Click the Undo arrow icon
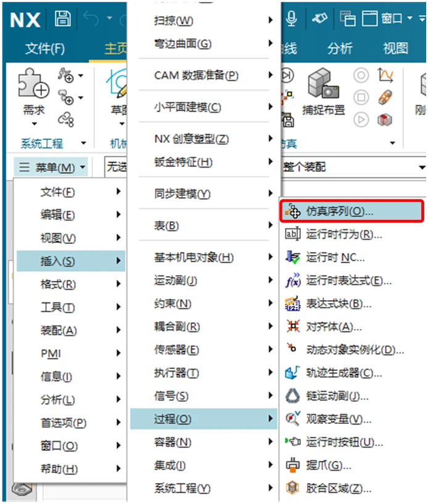 click(x=91, y=18)
